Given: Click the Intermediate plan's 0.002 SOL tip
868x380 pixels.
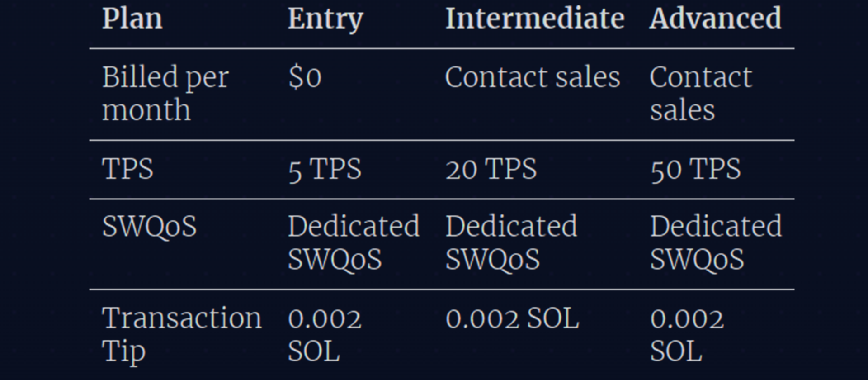Looking at the screenshot, I should [512, 318].
